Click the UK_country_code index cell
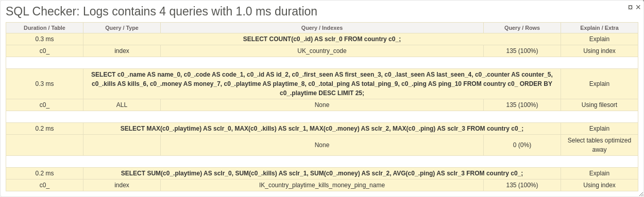644x197 pixels. click(322, 51)
